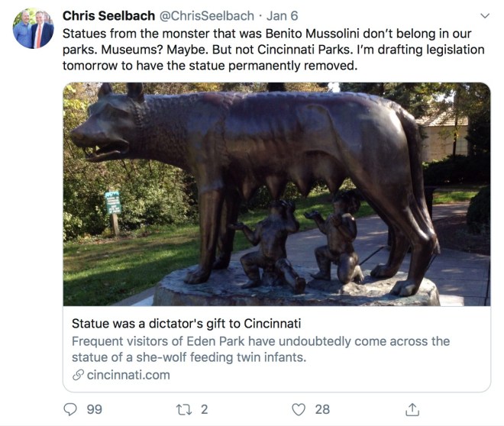Like the tweet with the heart icon
504x426 pixels.
point(301,409)
